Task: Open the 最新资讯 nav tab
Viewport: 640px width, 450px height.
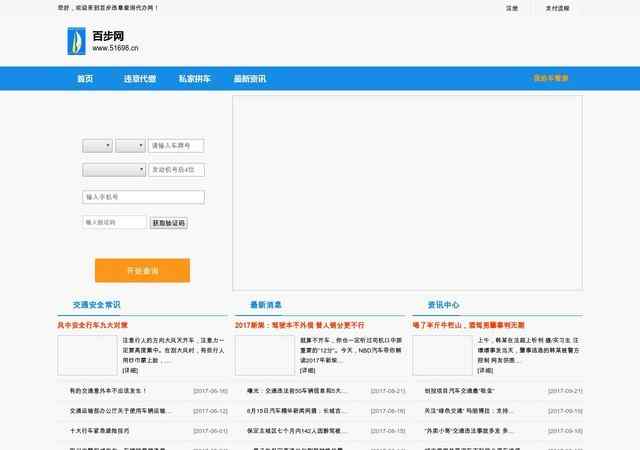Action: point(249,78)
